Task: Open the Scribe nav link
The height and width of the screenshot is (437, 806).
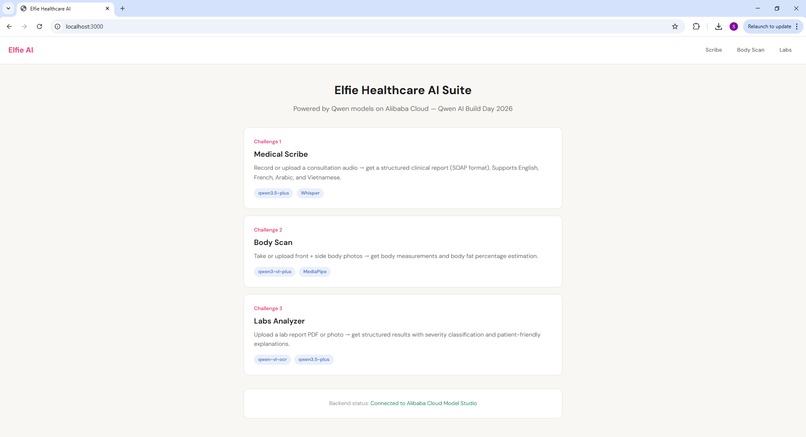Action: pyautogui.click(x=713, y=50)
